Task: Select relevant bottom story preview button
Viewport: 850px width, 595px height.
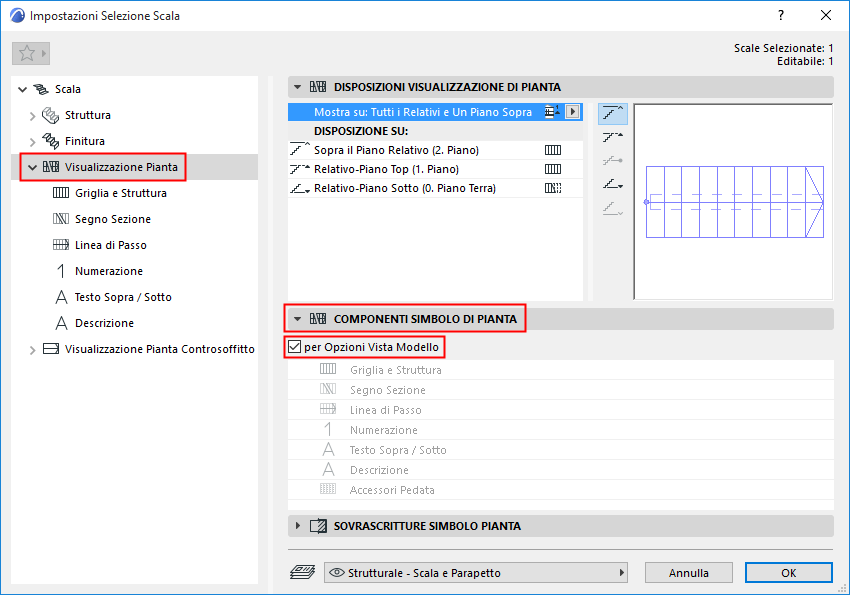Action: [x=613, y=185]
